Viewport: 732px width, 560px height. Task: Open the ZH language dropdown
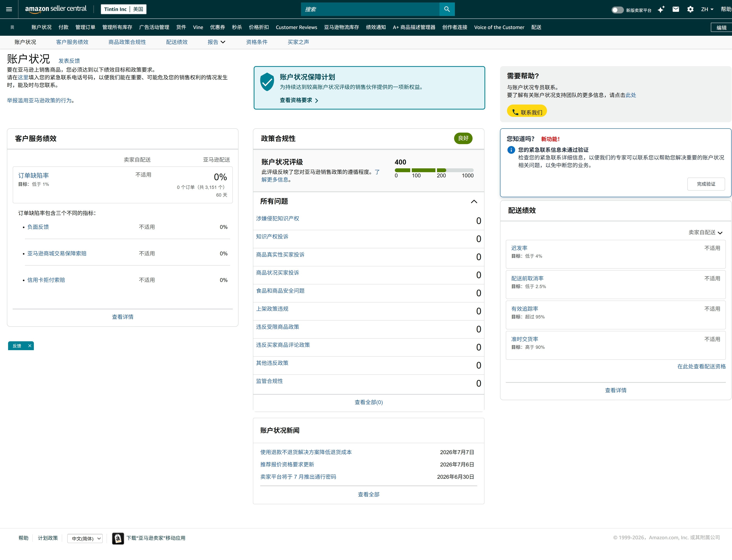point(707,9)
